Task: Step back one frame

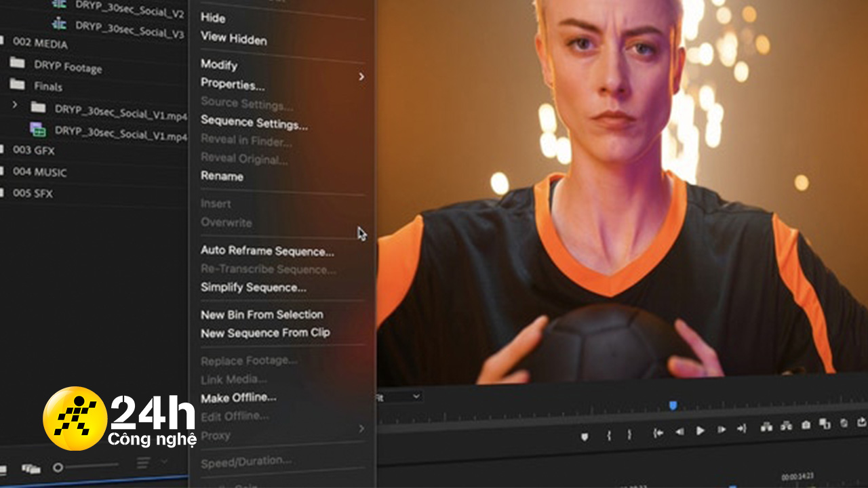Action: point(679,432)
